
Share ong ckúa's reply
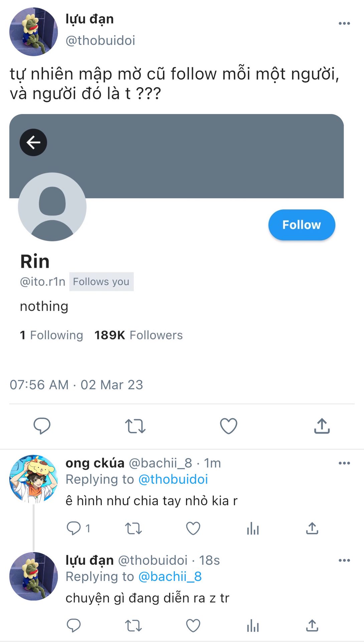[312, 528]
